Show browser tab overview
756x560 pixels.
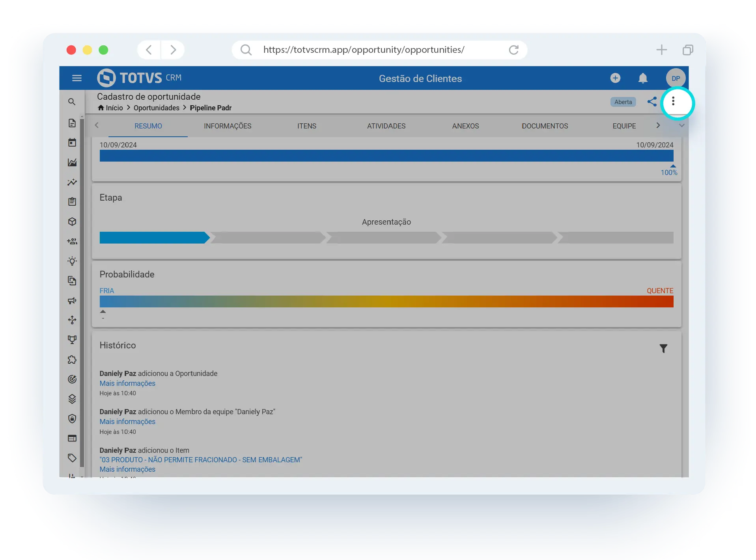688,50
